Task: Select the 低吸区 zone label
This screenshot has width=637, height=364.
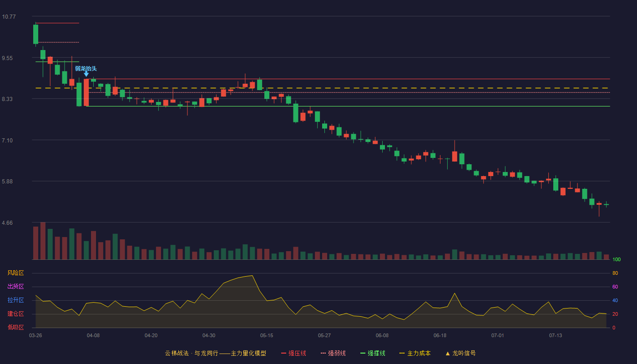Action: tap(15, 327)
